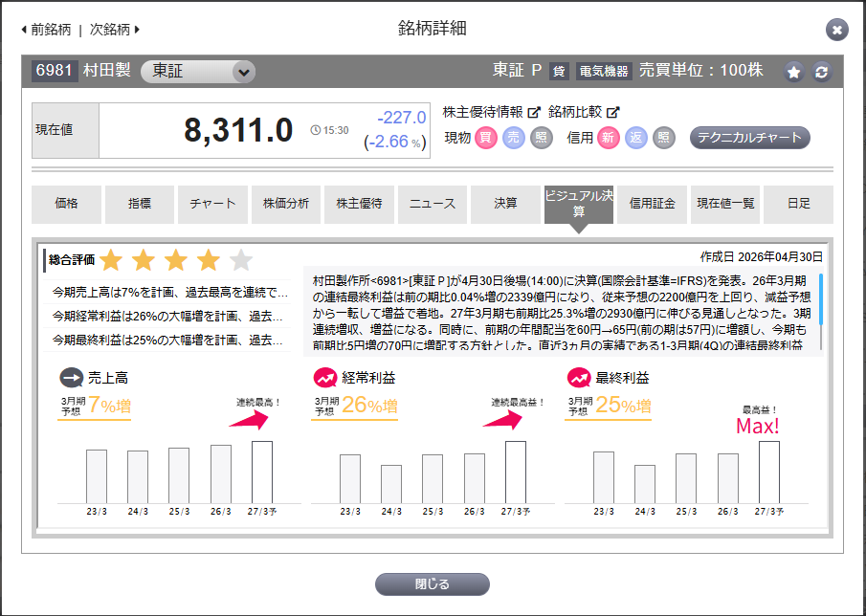Click the stock name 村田製

click(106, 71)
